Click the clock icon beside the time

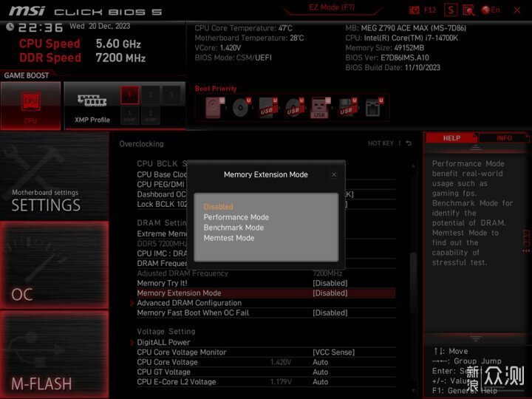pyautogui.click(x=10, y=27)
